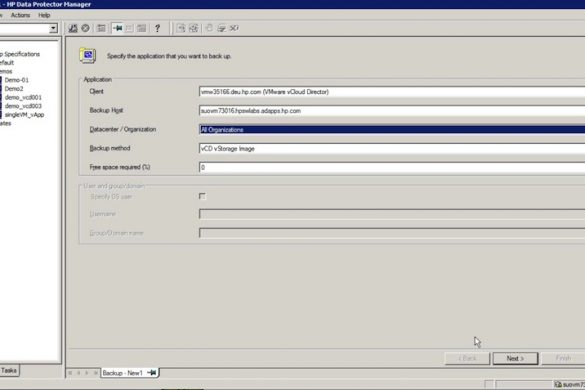Click the greyed toolbar icon right of the pin
Screen dimensions: 585x390
(x=129, y=28)
